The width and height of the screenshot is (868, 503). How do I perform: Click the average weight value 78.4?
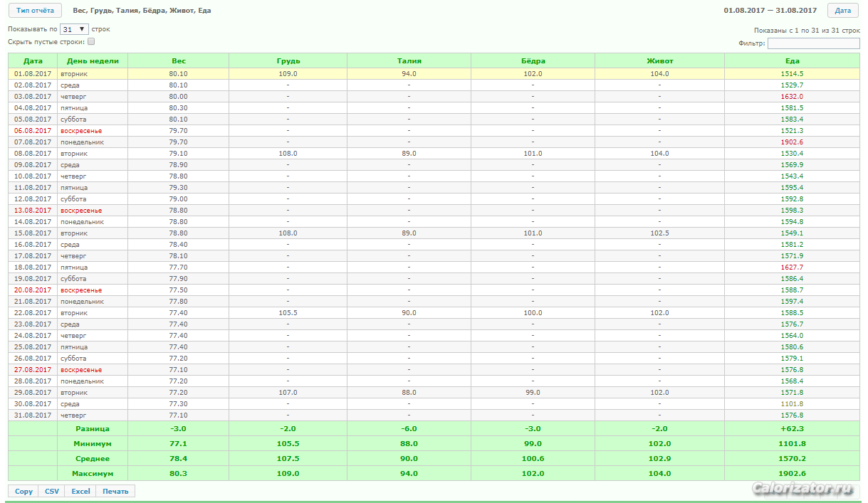178,458
